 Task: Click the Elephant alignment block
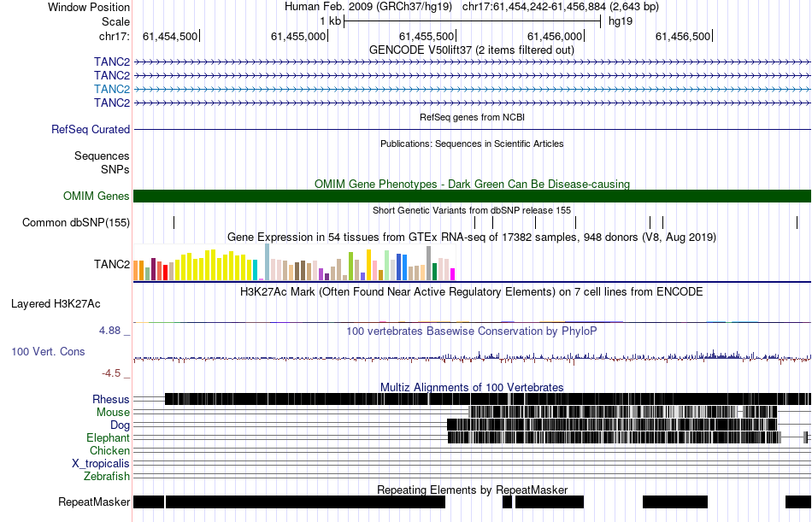click(x=615, y=437)
